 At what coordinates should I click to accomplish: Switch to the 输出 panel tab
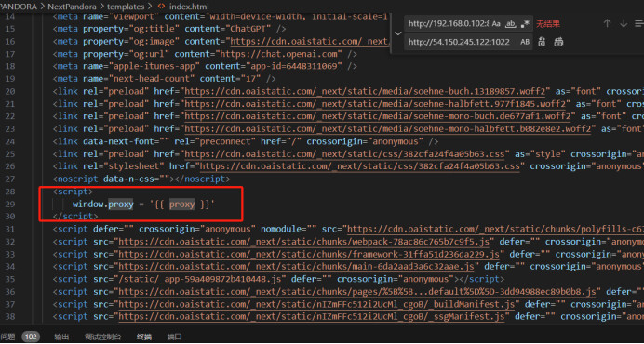pyautogui.click(x=61, y=337)
